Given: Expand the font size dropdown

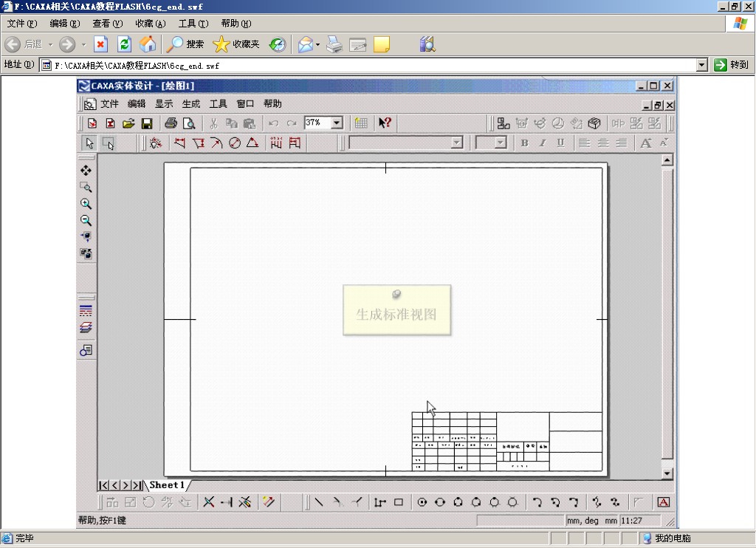Looking at the screenshot, I should (x=501, y=143).
